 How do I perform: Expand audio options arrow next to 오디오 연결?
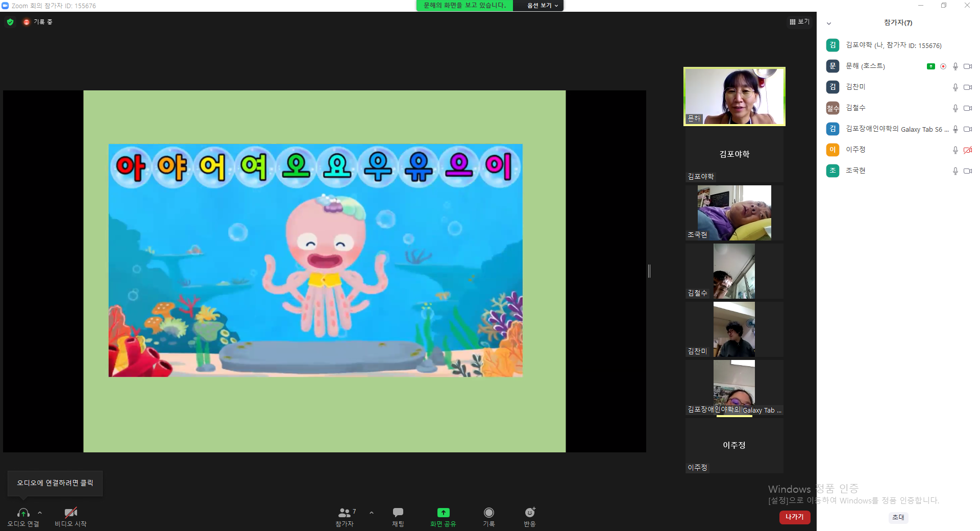[x=40, y=513]
